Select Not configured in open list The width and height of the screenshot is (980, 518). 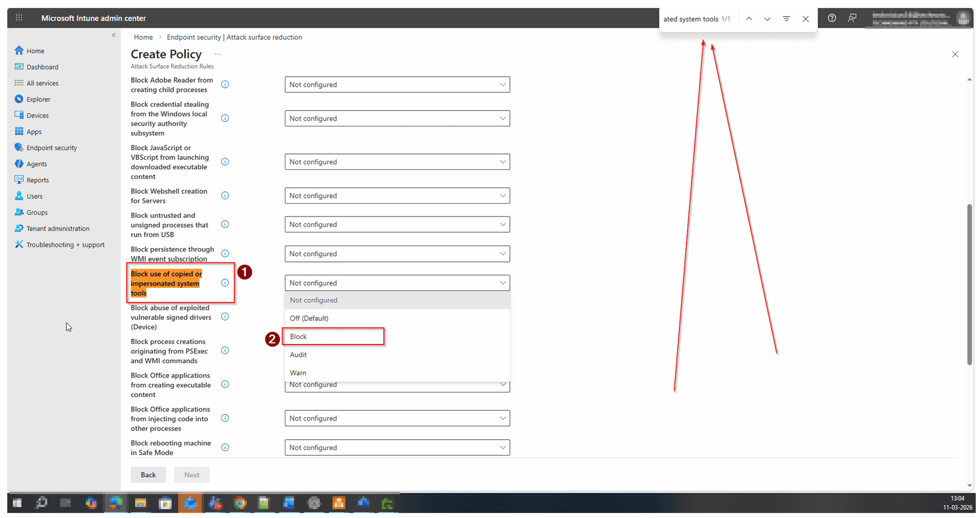397,300
